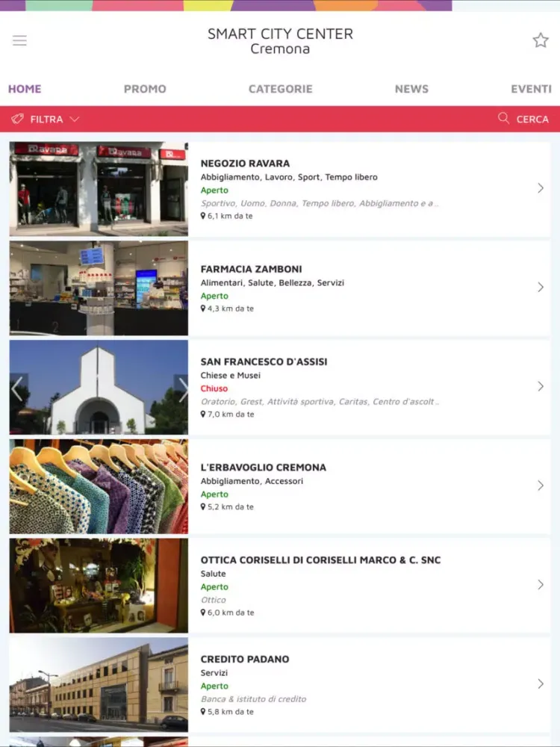
Task: Click location pin beside 5,8 km da te
Action: (x=203, y=712)
